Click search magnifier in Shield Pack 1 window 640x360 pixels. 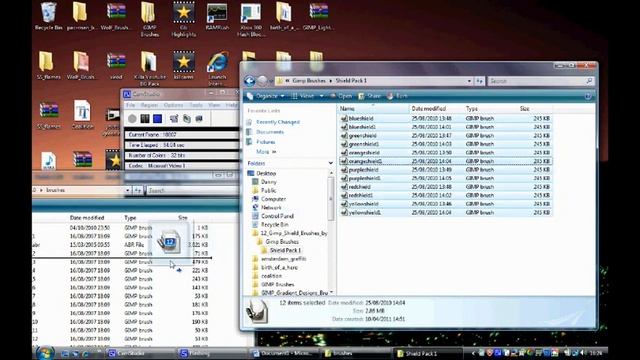tap(589, 81)
